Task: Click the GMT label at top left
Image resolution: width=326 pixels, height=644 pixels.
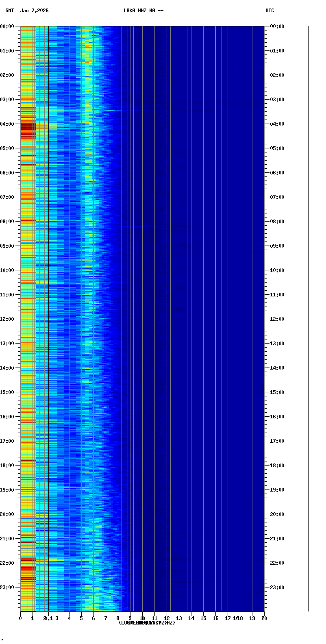Action: pos(10,11)
